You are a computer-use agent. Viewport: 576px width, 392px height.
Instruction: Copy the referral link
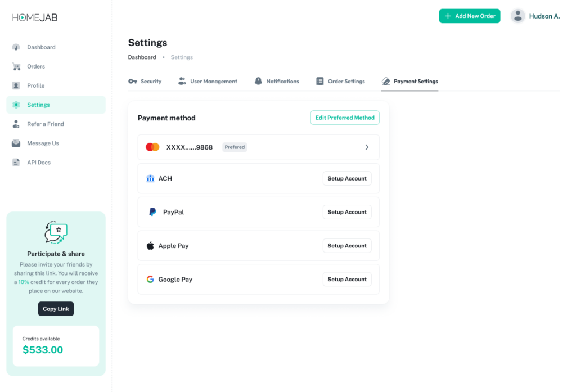point(56,309)
